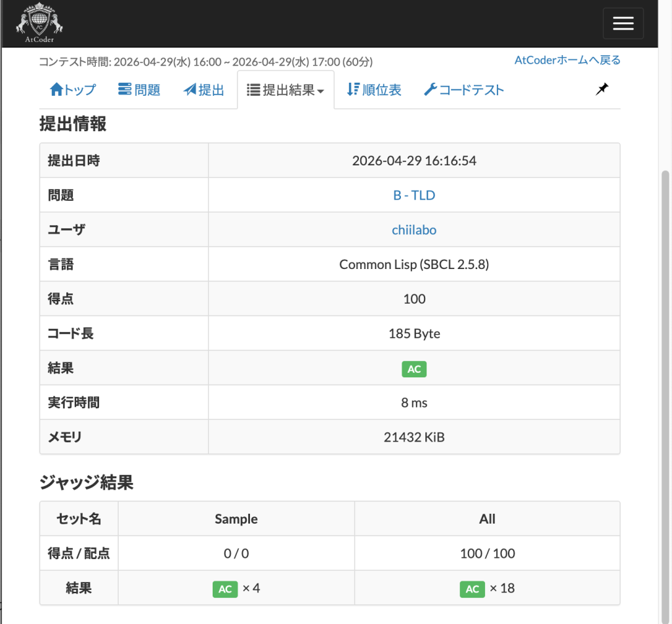The height and width of the screenshot is (624, 672).
Task: Click the AtCoderホームへ戻る link
Action: coord(566,59)
